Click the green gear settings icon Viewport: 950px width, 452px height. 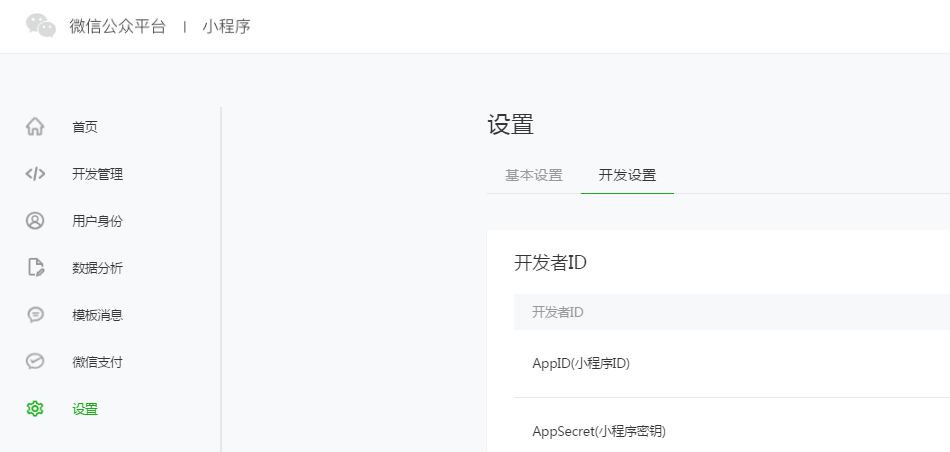click(35, 409)
